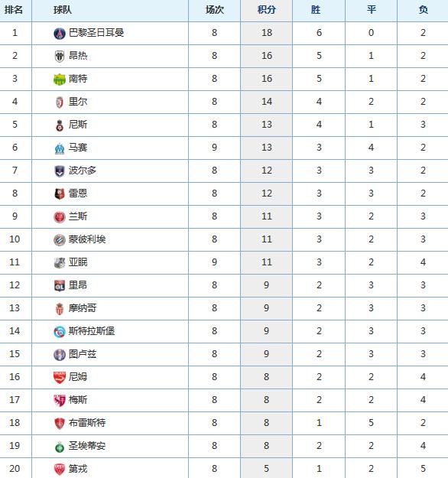Click the 负 column header
448x478 pixels.
pyautogui.click(x=423, y=10)
